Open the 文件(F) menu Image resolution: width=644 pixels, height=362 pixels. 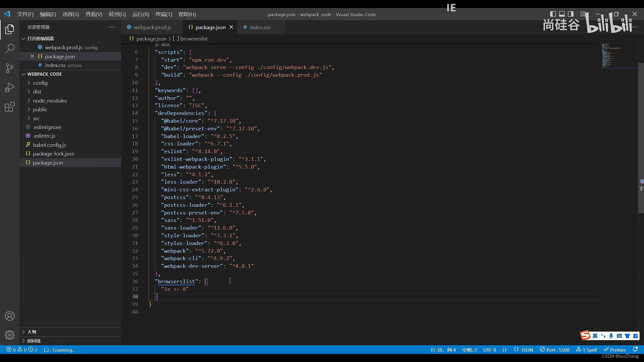click(x=25, y=14)
